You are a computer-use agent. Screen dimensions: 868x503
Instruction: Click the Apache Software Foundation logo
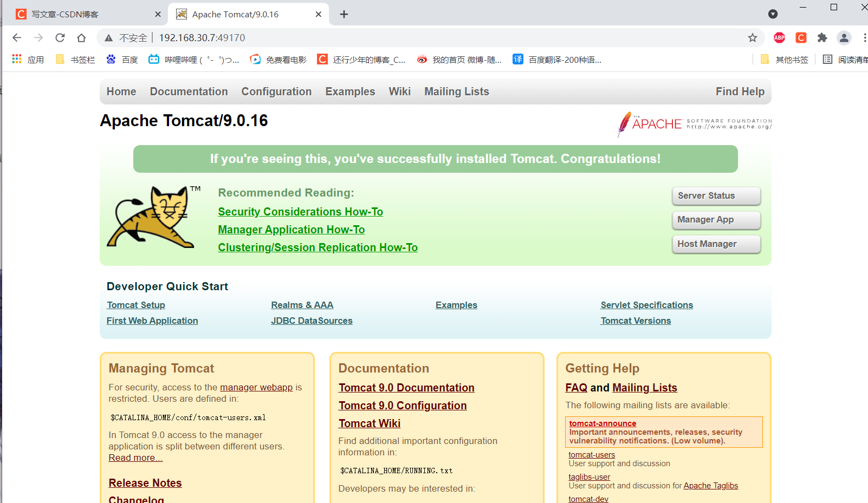click(x=695, y=124)
